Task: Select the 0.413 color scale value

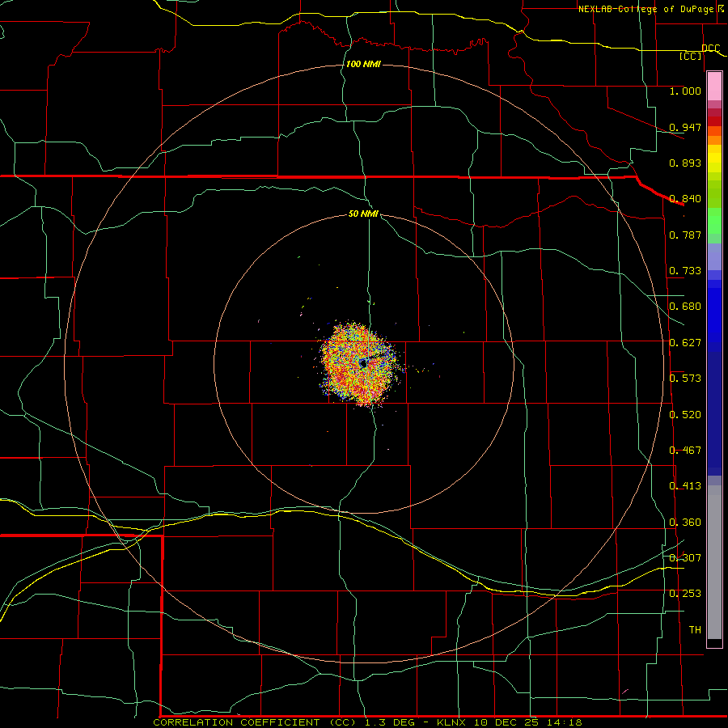Action: pos(685,486)
